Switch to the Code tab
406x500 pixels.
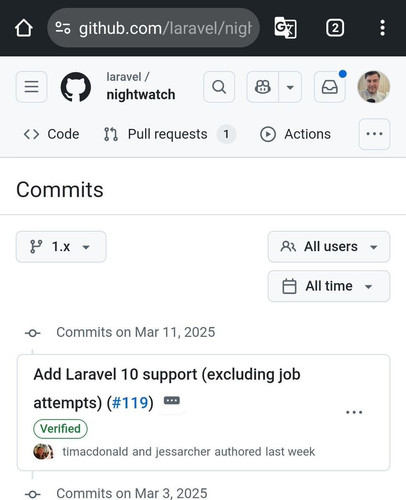click(51, 134)
